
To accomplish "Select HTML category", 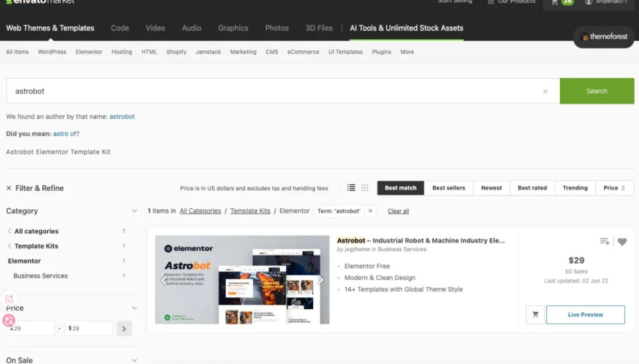I will pyautogui.click(x=149, y=52).
